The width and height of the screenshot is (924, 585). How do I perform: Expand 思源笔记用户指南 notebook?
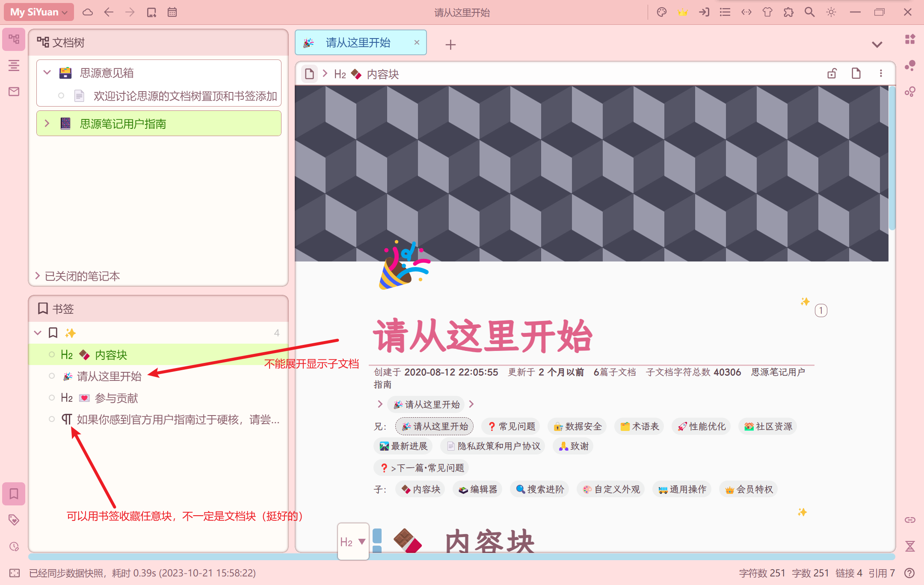pos(47,124)
